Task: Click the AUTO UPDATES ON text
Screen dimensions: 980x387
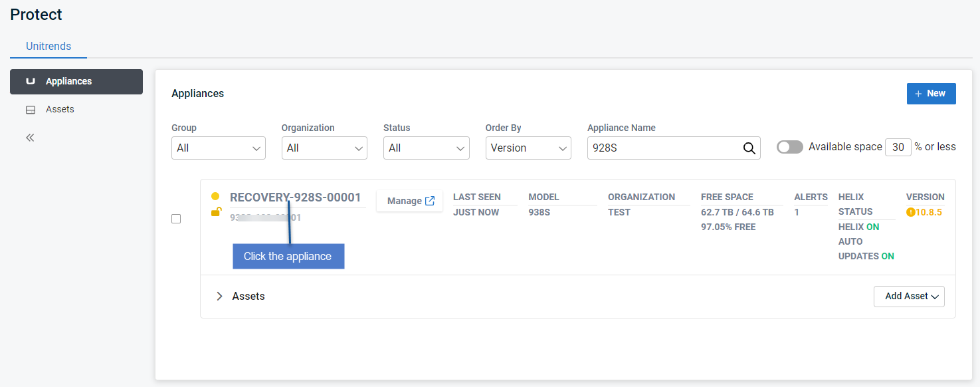Action: [x=866, y=249]
